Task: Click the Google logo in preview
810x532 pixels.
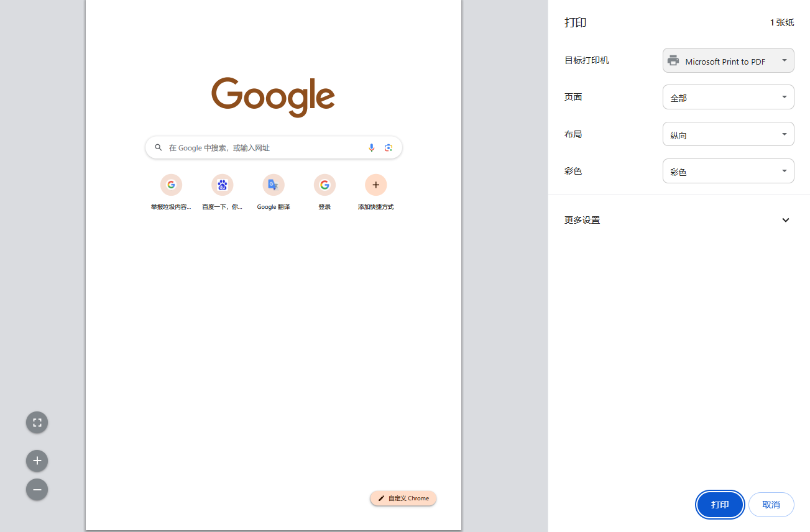Action: [274, 98]
